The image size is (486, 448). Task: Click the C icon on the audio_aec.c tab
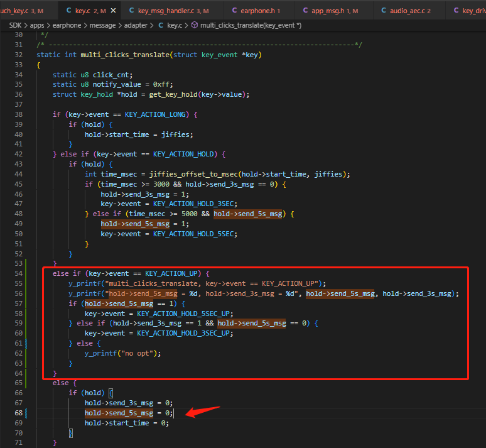(x=384, y=11)
